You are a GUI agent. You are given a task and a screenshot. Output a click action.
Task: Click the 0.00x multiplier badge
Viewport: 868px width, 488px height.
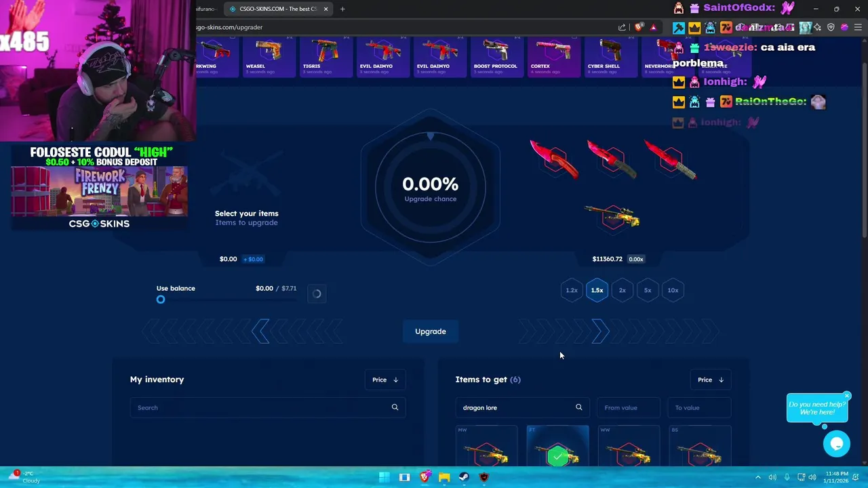click(636, 259)
